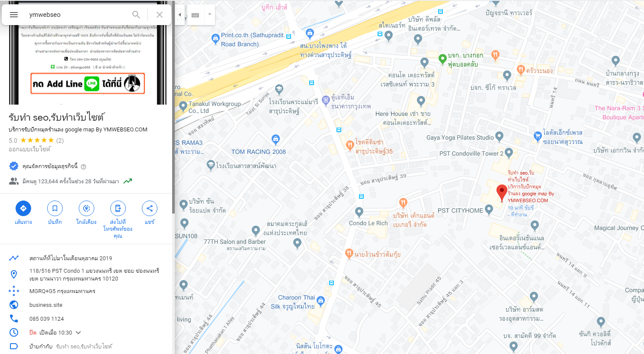The width and height of the screenshot is (644, 354).
Task: Collapse the side panel arrow
Action: click(x=180, y=15)
